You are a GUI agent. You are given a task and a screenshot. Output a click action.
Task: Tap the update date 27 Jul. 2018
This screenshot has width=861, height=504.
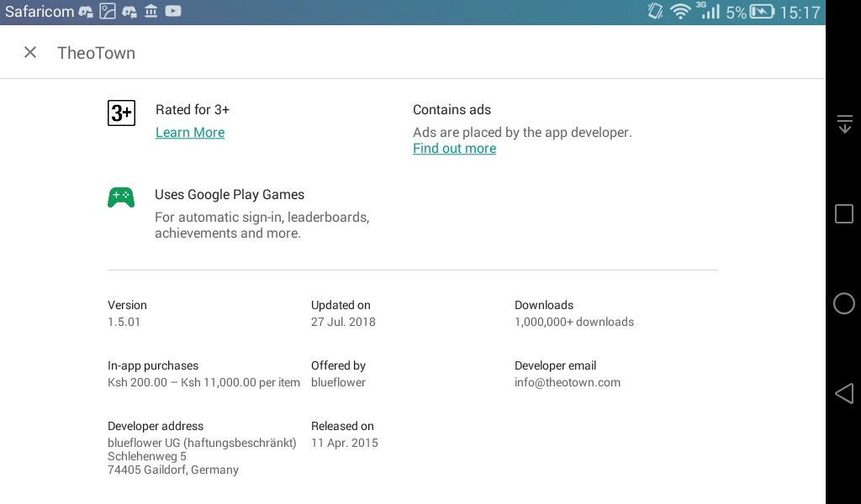coord(343,322)
